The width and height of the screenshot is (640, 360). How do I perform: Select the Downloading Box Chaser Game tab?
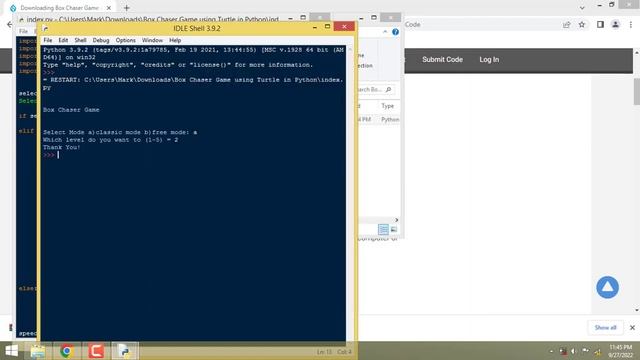(x=60, y=8)
